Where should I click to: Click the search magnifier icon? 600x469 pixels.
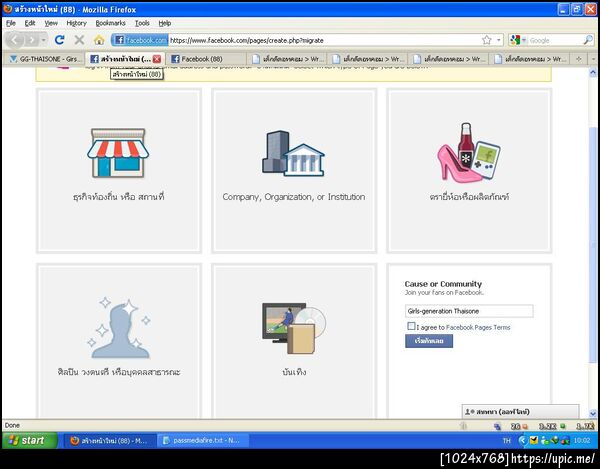588,40
